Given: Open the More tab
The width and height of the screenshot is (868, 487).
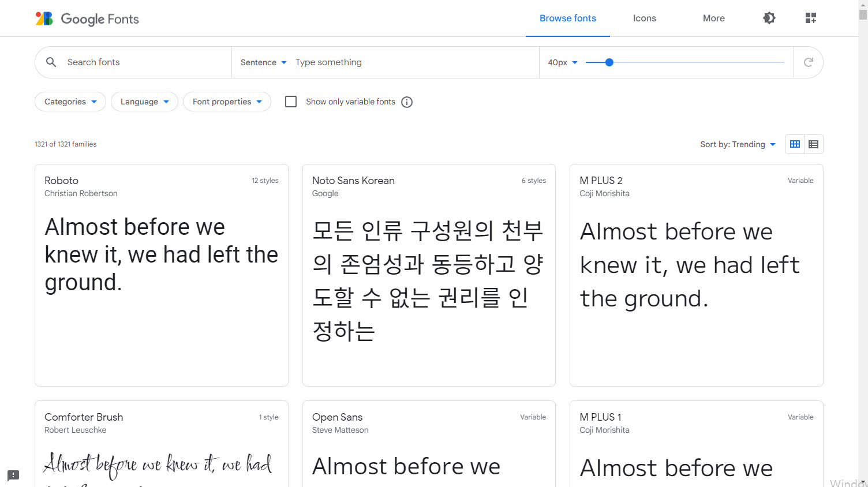Looking at the screenshot, I should tap(714, 18).
